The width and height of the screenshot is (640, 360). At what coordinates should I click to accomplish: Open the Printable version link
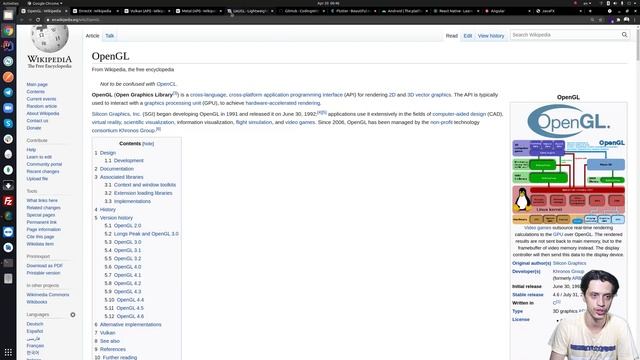(x=43, y=273)
